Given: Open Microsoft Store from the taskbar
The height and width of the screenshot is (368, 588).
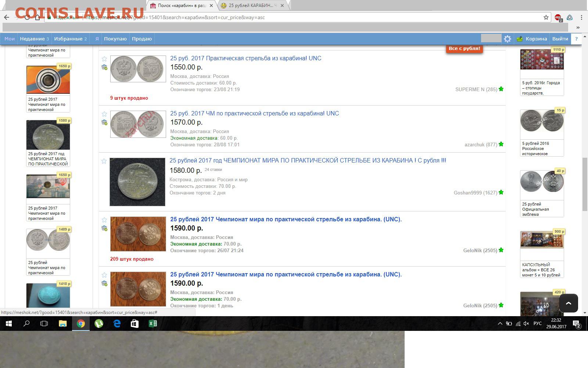Looking at the screenshot, I should pyautogui.click(x=135, y=324).
